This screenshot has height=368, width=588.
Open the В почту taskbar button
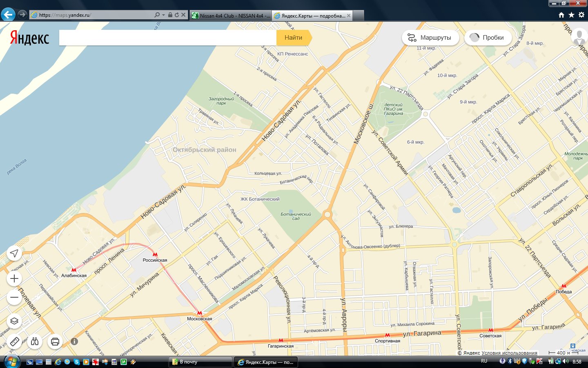[200, 362]
